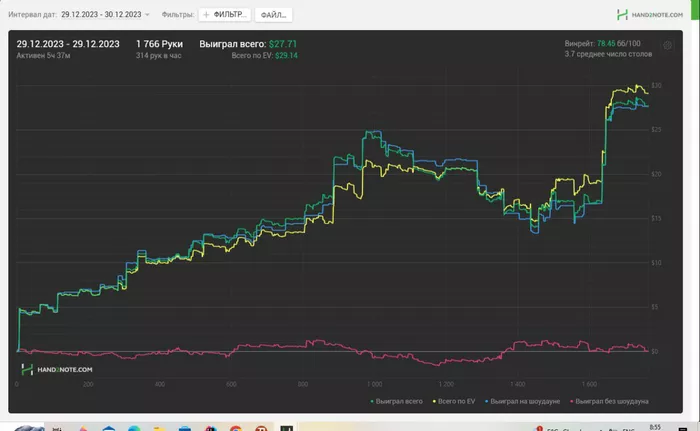Click the date range title 29.12.2023 - 29.12.2023
The height and width of the screenshot is (431, 700).
68,44
